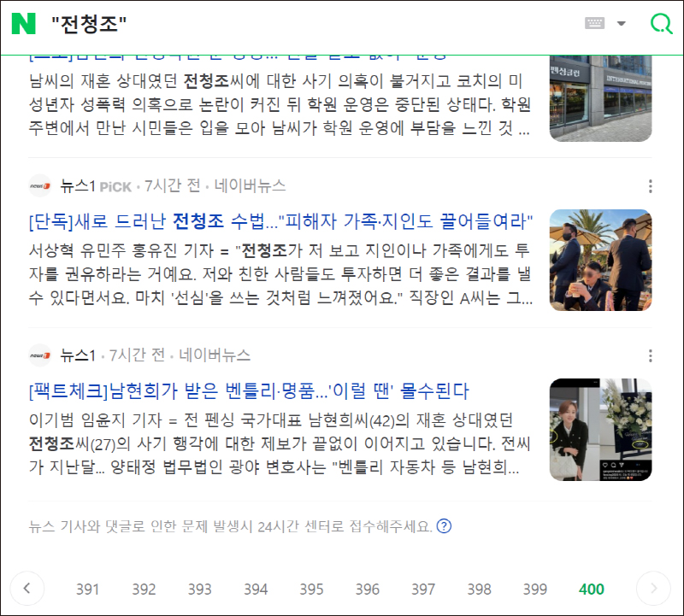Go to results page 394
Screen dimensions: 684x616
[255, 589]
